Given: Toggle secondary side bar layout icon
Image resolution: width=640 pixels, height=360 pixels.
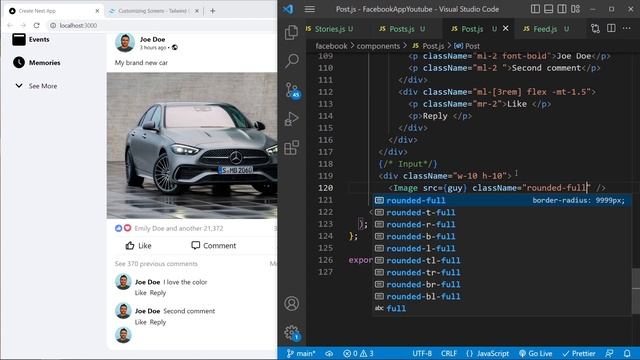Looking at the screenshot, I should click(562, 9).
